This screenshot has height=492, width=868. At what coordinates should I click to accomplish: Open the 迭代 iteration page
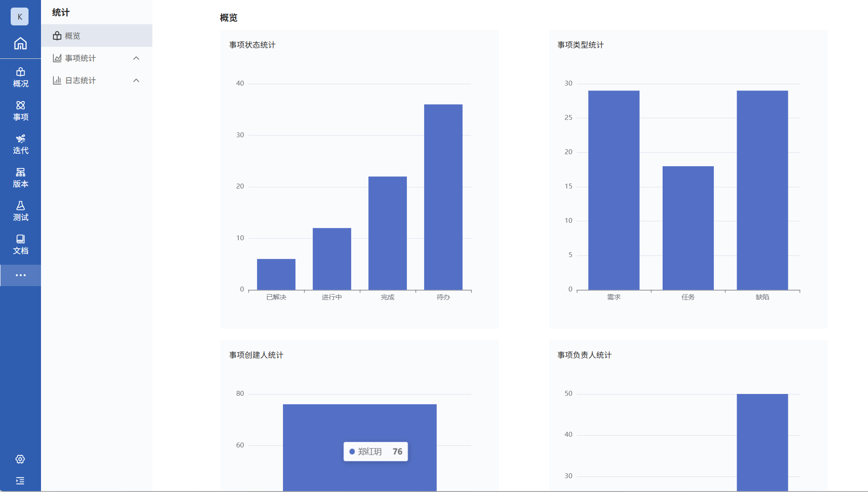click(20, 144)
